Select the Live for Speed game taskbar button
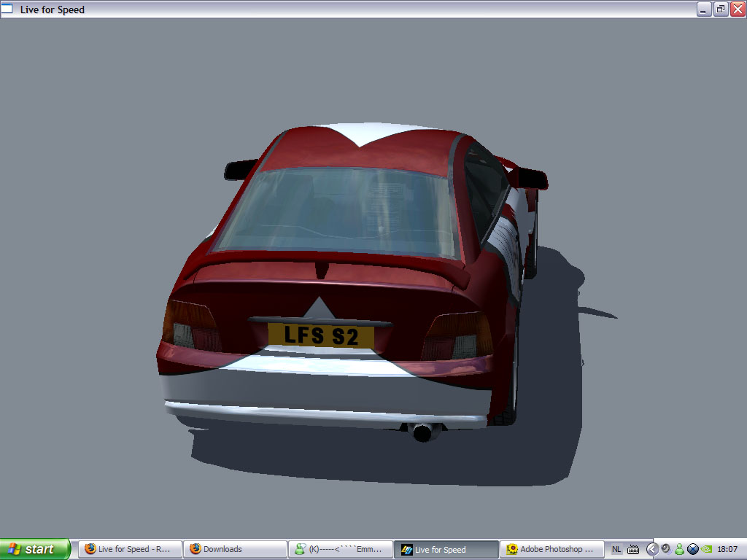Viewport: 747px width, 560px height. [446, 549]
